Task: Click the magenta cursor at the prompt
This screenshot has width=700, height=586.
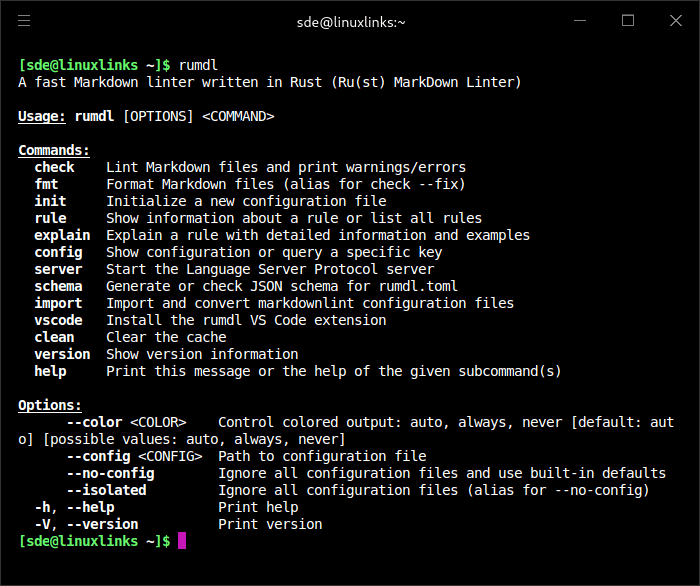Action: (x=182, y=540)
